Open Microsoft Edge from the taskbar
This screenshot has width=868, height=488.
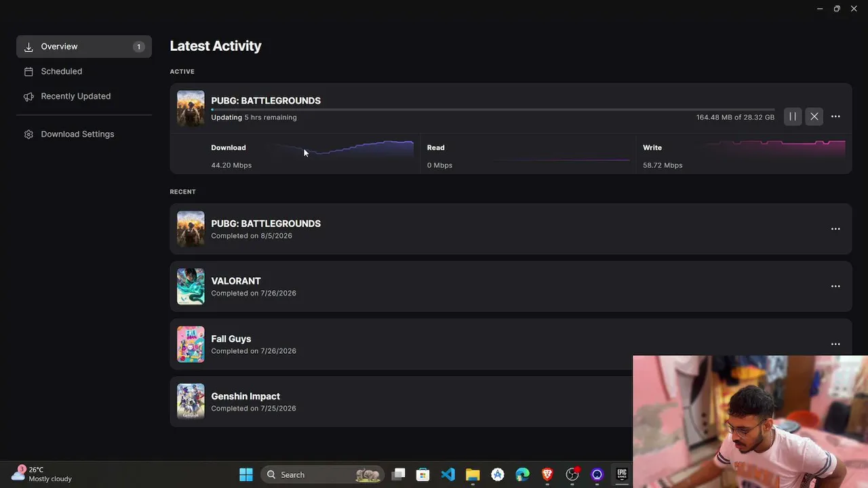click(522, 474)
